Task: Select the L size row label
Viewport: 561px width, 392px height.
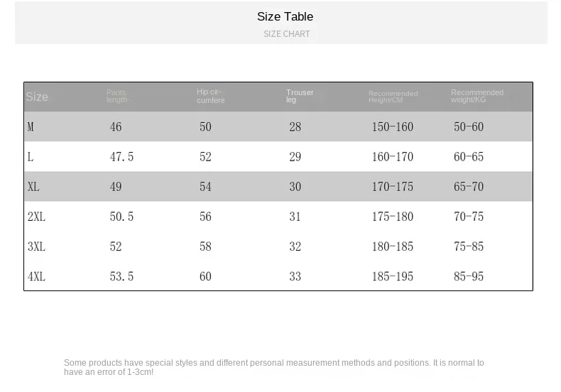Action: click(31, 157)
